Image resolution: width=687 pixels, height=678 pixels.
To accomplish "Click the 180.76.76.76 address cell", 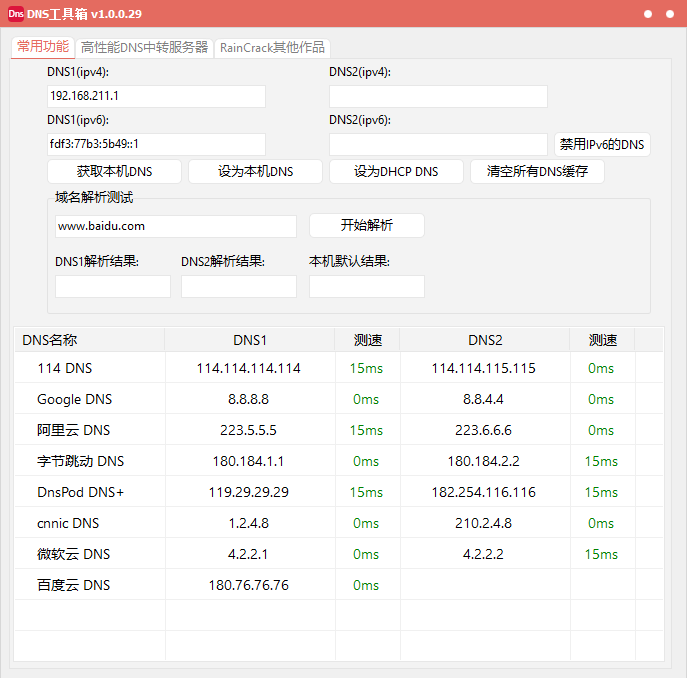I will tap(249, 585).
